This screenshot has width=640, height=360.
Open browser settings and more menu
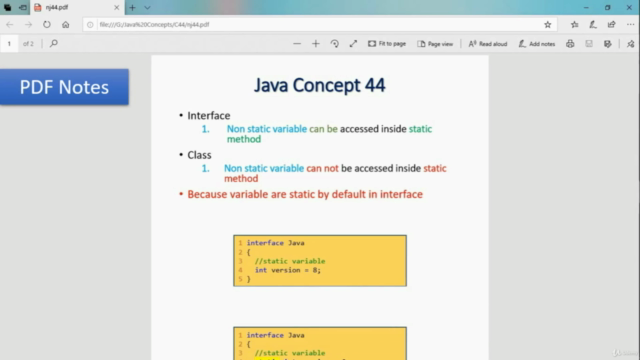pyautogui.click(x=631, y=24)
